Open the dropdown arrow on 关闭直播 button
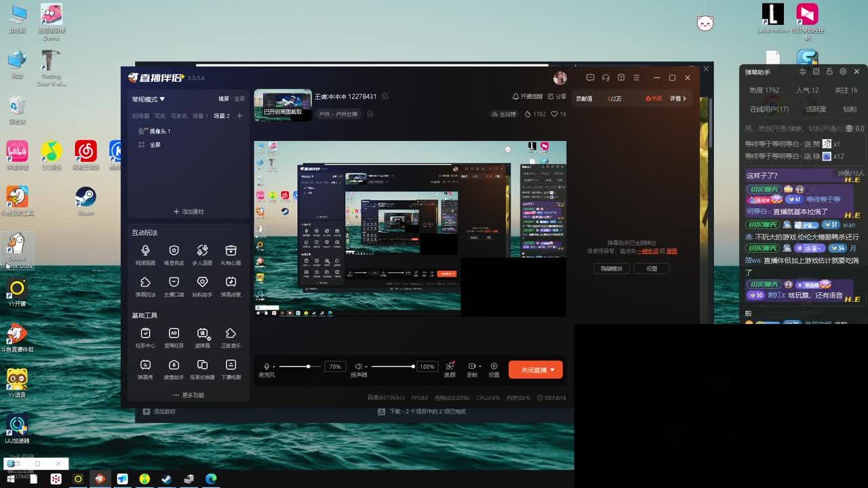 (x=553, y=370)
